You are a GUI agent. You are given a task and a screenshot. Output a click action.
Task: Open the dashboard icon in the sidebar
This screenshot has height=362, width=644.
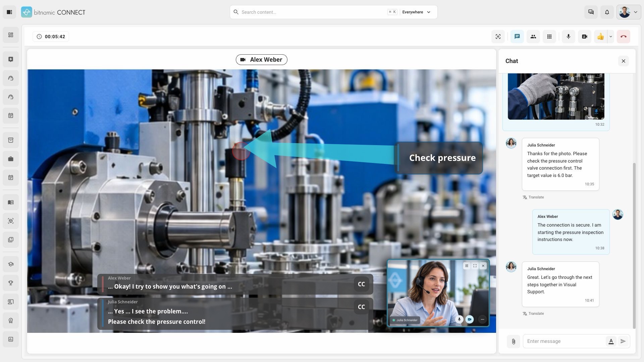(x=11, y=35)
